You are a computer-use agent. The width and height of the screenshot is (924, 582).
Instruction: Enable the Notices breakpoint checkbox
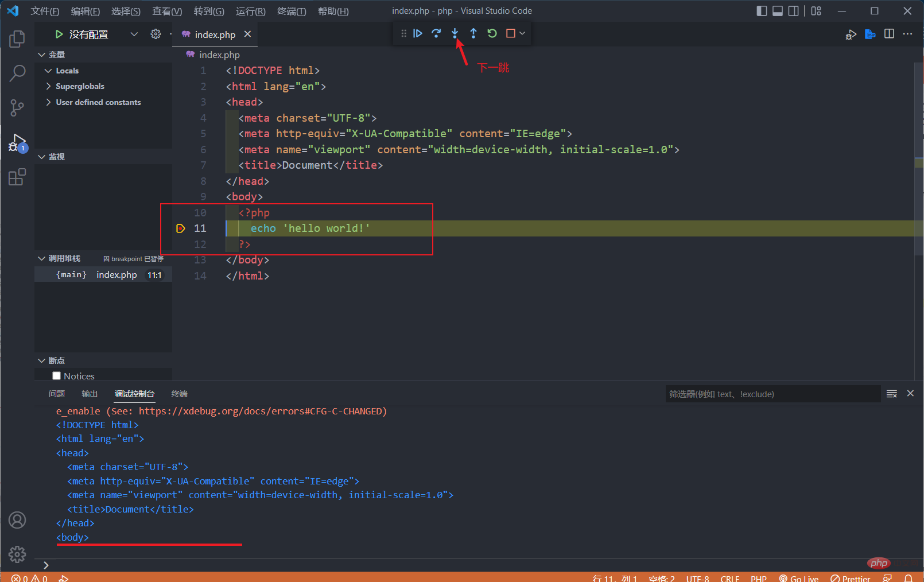tap(56, 376)
